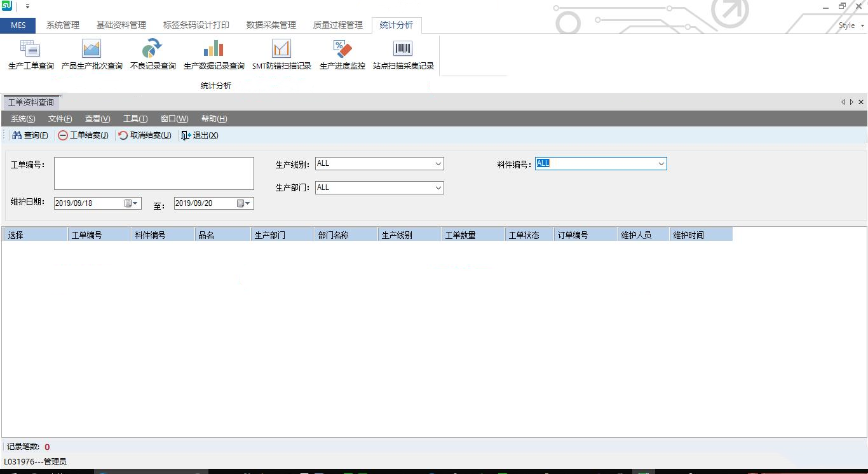Screen dimensions: 868x474
Task: Sort by 维护时间 column header
Action: tap(701, 235)
